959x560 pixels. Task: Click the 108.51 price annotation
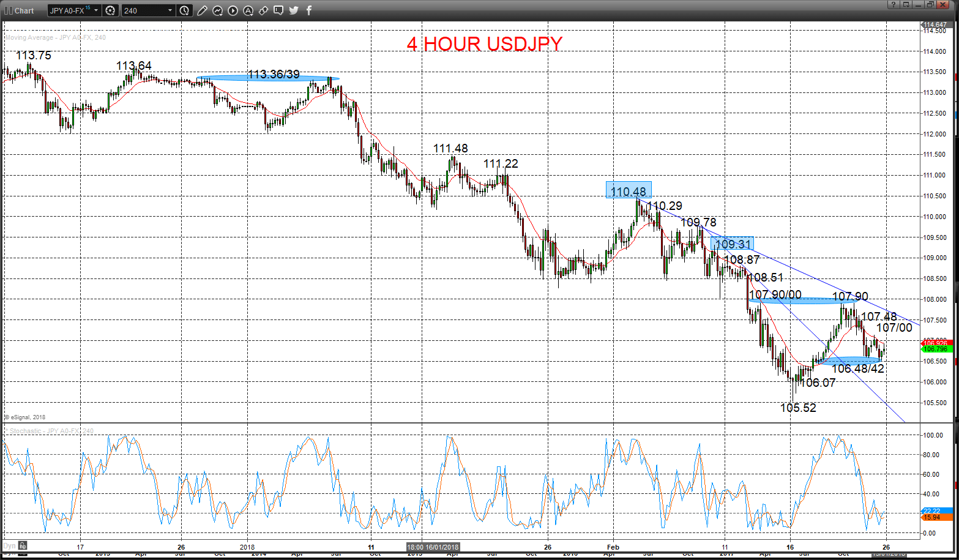click(765, 277)
